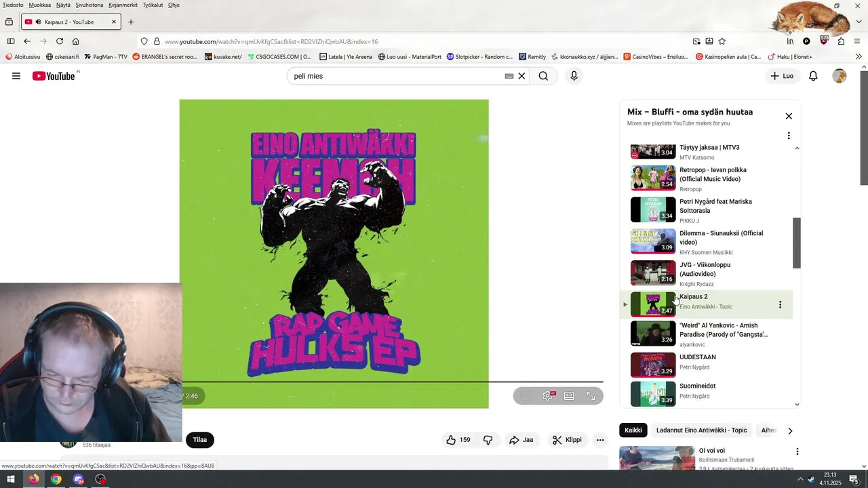The width and height of the screenshot is (868, 488).
Task: Click the page vertical scrollbar thumb
Action: 864,128
